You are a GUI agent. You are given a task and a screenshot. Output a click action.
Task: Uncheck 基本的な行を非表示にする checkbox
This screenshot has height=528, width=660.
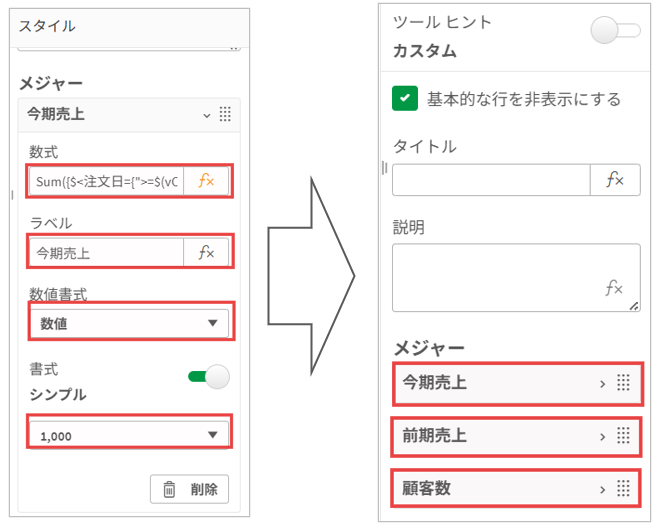405,99
